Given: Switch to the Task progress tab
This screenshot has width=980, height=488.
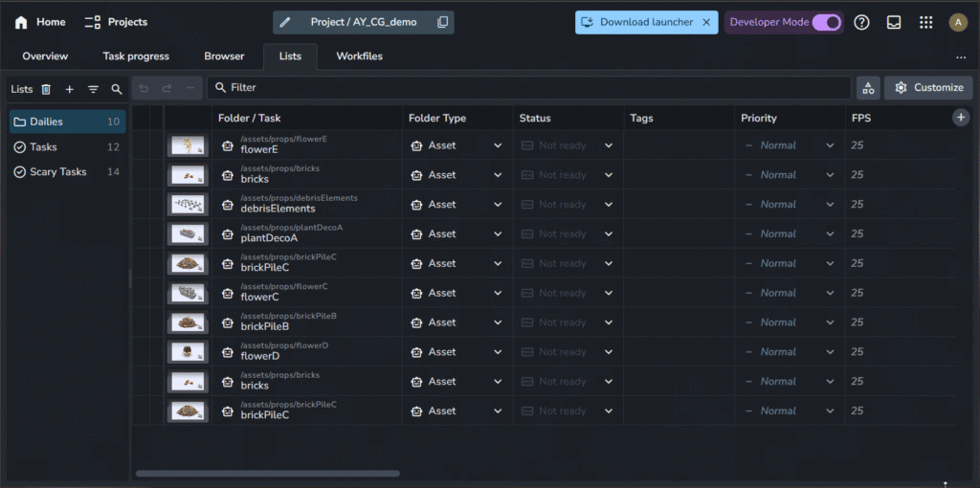Looking at the screenshot, I should [x=136, y=56].
